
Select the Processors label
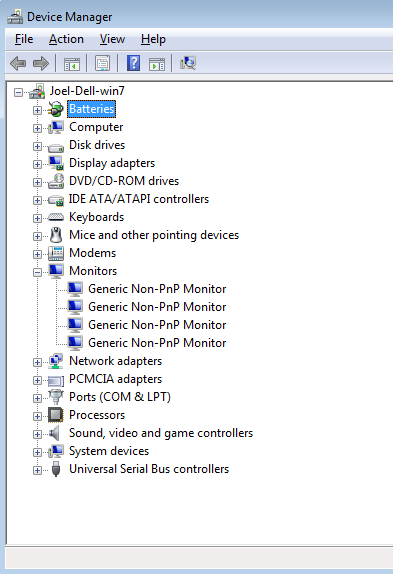(97, 415)
